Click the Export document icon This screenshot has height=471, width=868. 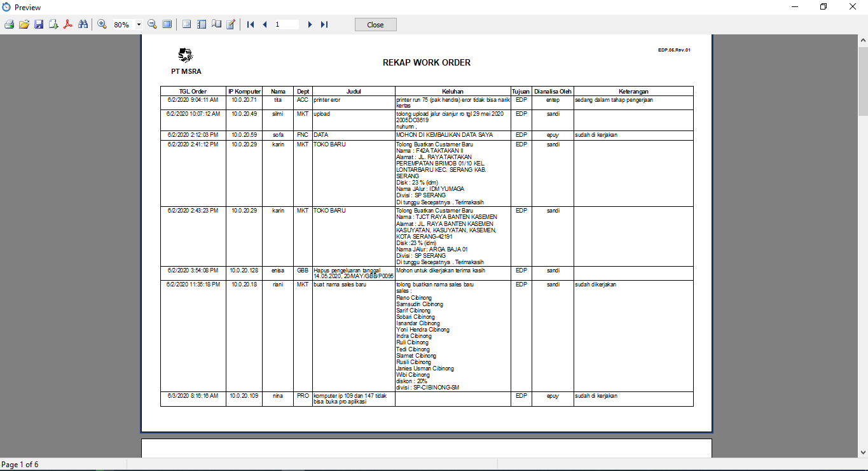pyautogui.click(x=53, y=24)
